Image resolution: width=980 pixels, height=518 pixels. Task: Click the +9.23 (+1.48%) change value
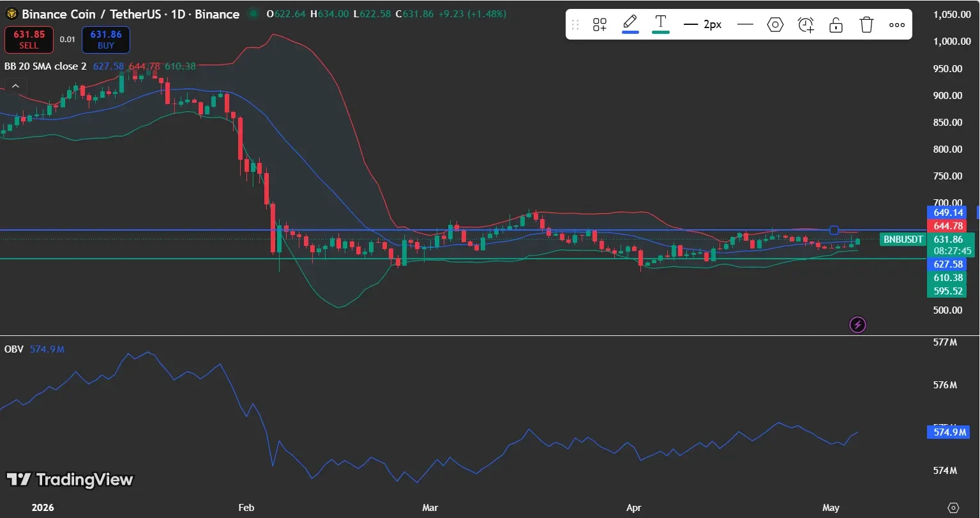[474, 13]
